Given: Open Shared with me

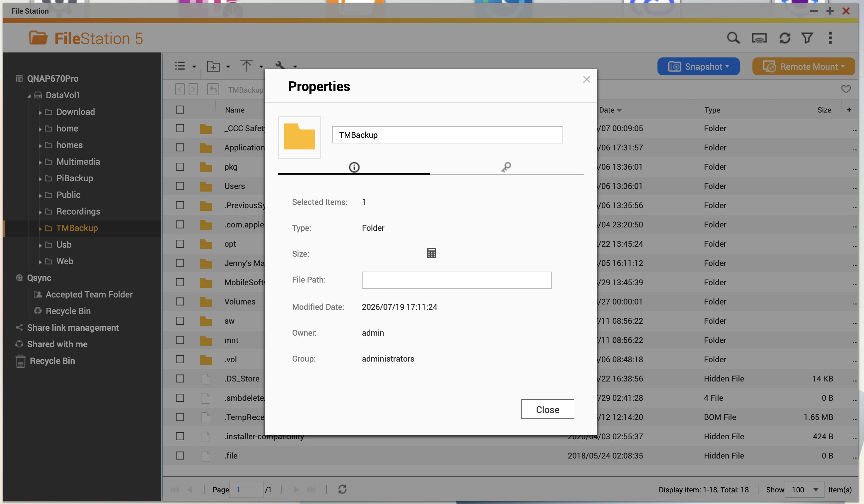Looking at the screenshot, I should [x=57, y=344].
